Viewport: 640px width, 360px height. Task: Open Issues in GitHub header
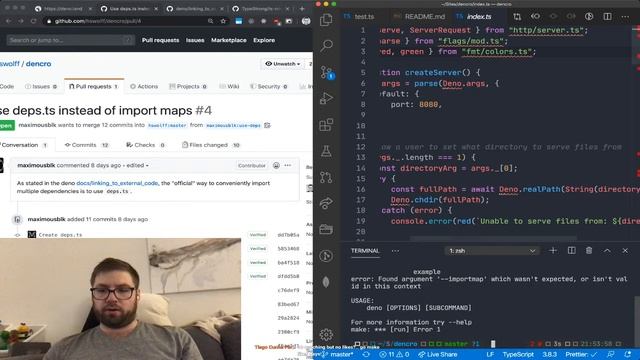(x=195, y=40)
